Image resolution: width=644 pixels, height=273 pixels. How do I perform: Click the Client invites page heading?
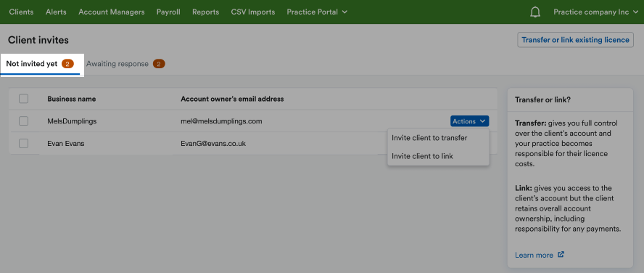tap(38, 40)
